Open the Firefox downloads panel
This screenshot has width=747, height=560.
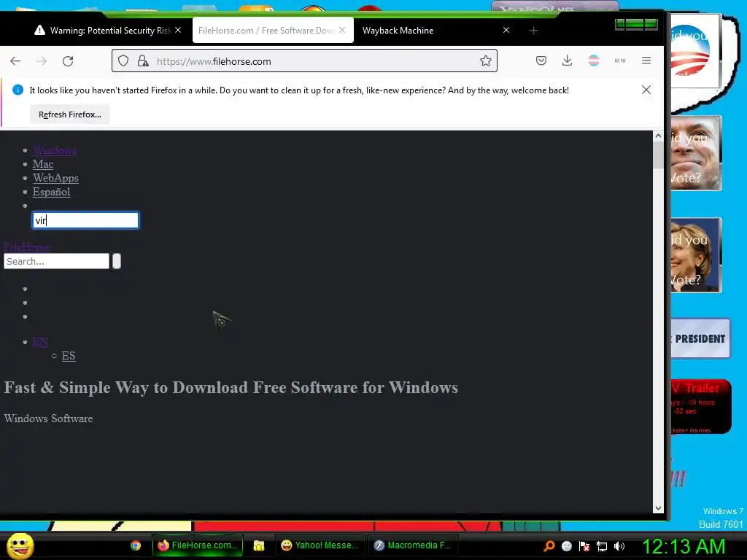point(567,61)
